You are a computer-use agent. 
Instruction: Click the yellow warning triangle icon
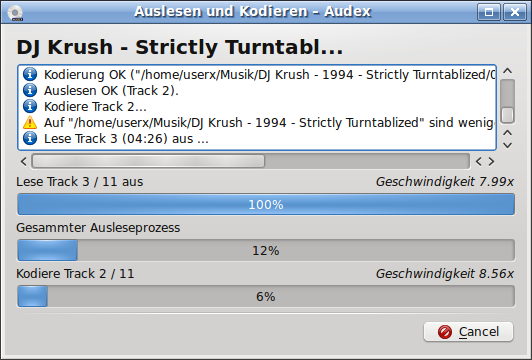coord(30,122)
